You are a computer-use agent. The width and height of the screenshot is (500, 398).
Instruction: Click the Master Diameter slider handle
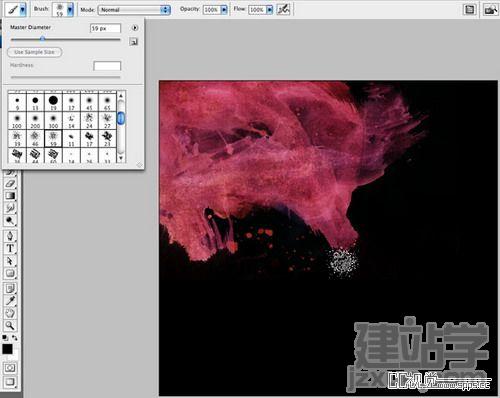point(42,39)
